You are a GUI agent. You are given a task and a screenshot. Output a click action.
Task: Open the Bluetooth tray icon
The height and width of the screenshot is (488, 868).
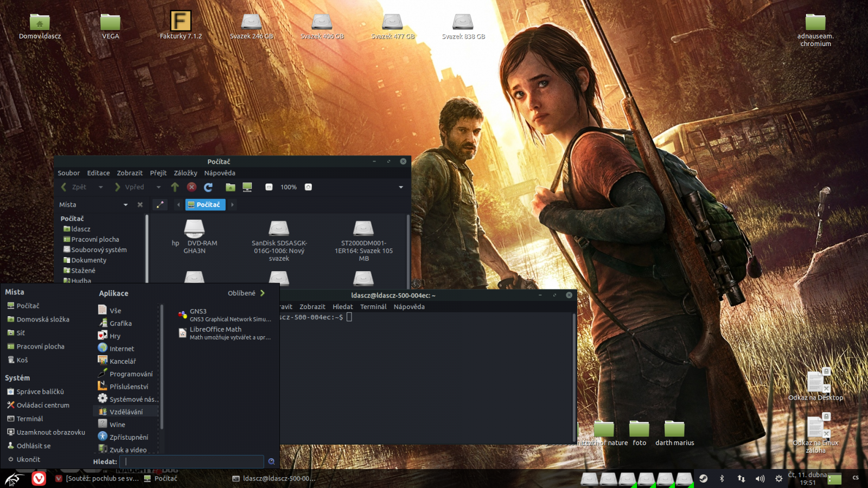click(x=722, y=479)
